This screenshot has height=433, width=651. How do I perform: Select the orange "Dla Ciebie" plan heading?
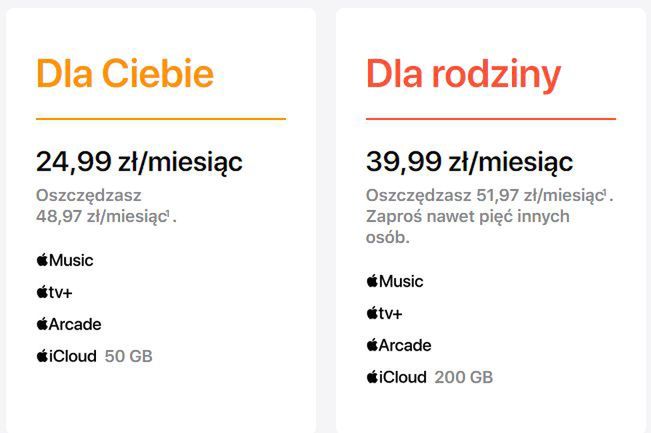point(125,75)
